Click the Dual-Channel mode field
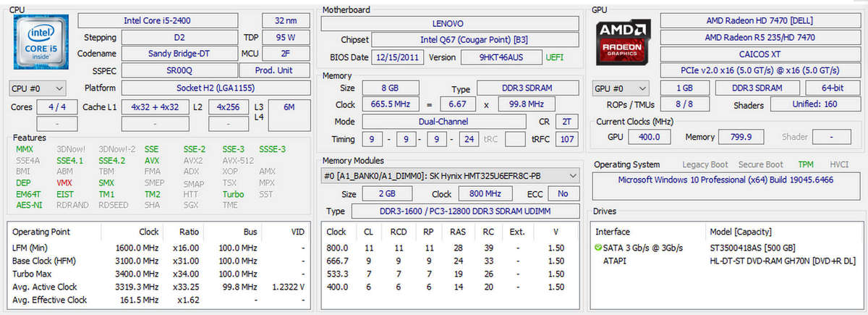This screenshot has height=315, width=868. coord(443,122)
